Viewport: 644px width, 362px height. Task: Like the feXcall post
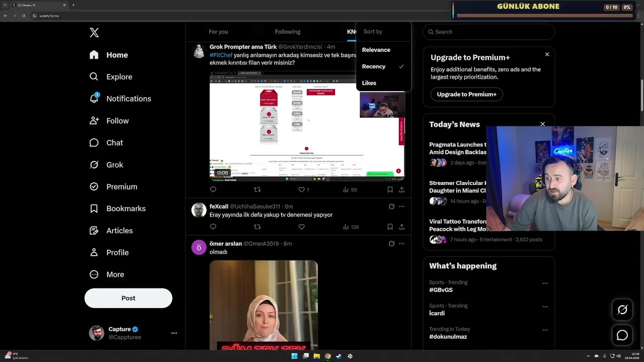(301, 227)
